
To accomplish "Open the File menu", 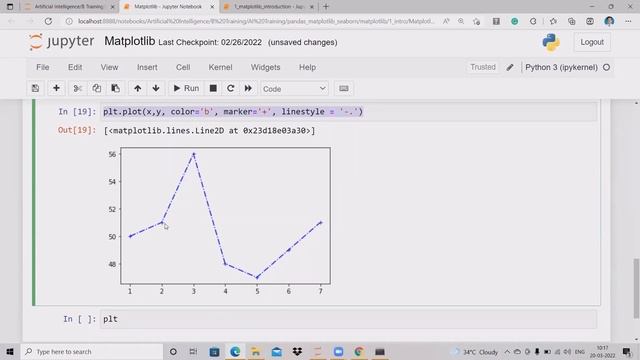I will pos(42,67).
